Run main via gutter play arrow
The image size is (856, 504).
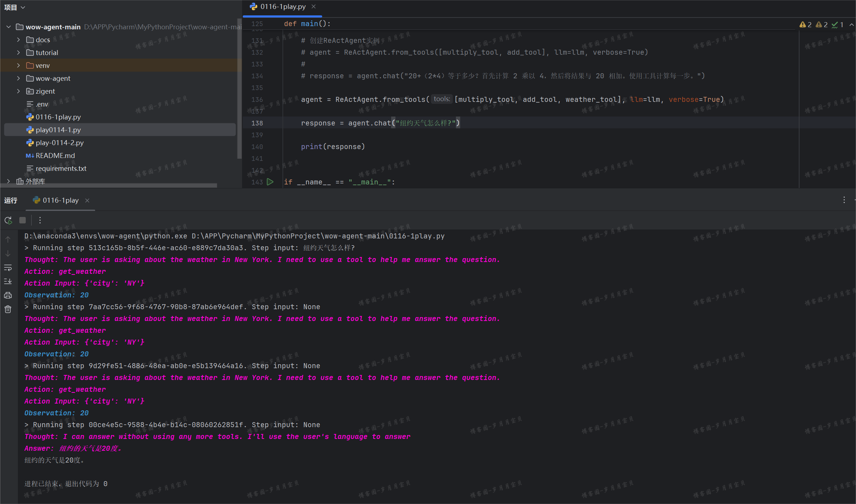(270, 182)
